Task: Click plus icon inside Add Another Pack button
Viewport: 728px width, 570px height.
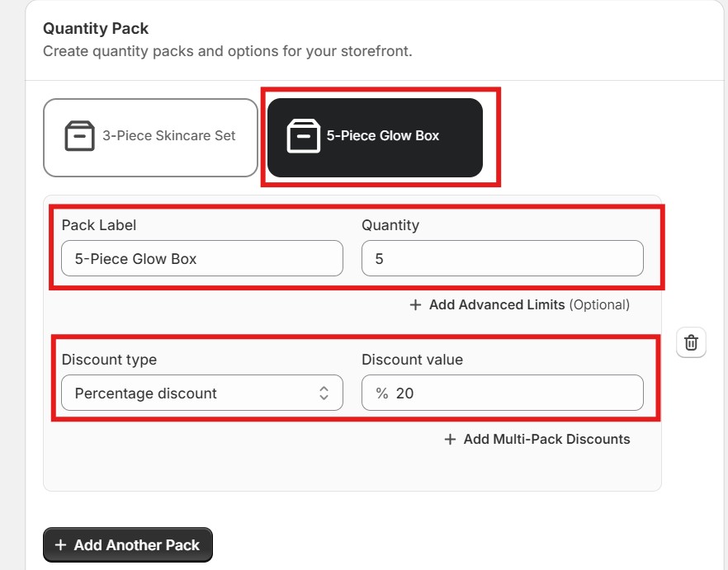Action: 59,544
